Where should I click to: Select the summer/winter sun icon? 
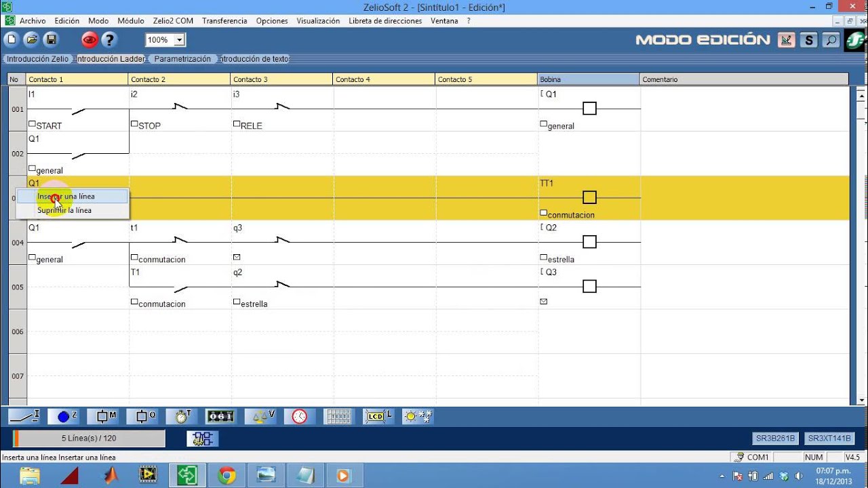coord(417,416)
